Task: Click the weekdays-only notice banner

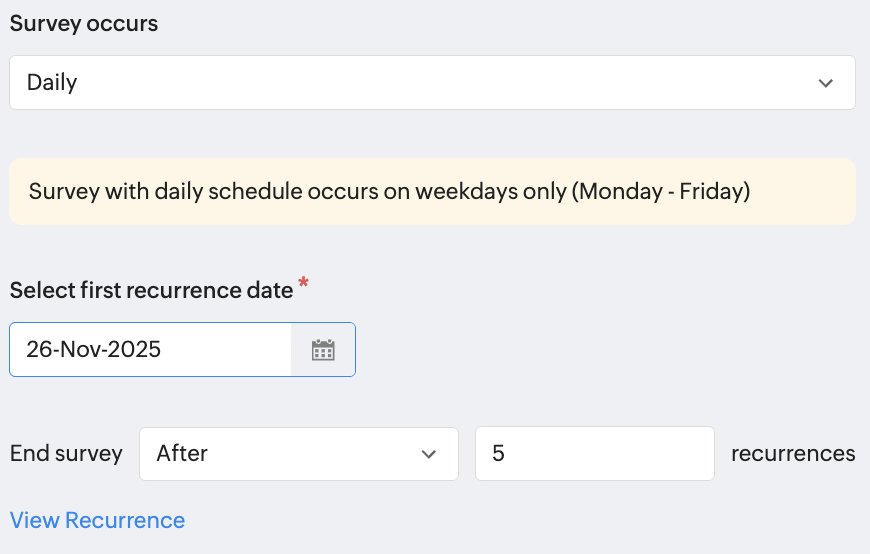Action: click(432, 191)
